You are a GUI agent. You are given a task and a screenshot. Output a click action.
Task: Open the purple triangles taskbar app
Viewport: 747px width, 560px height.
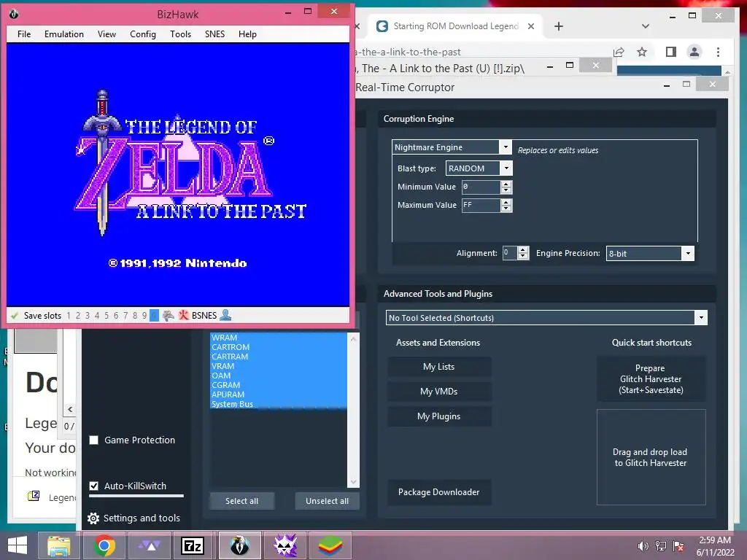[150, 545]
